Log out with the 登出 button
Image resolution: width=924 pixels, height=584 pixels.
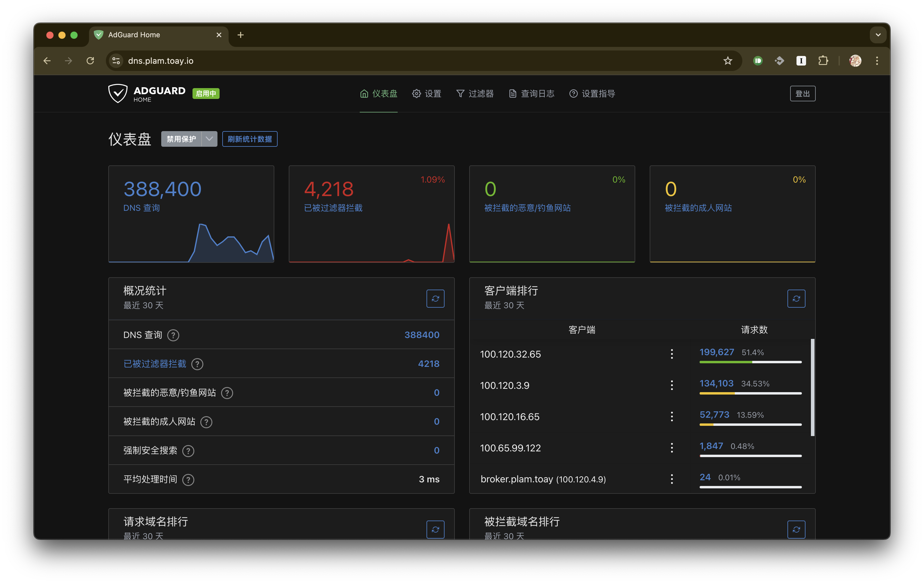[x=802, y=94]
